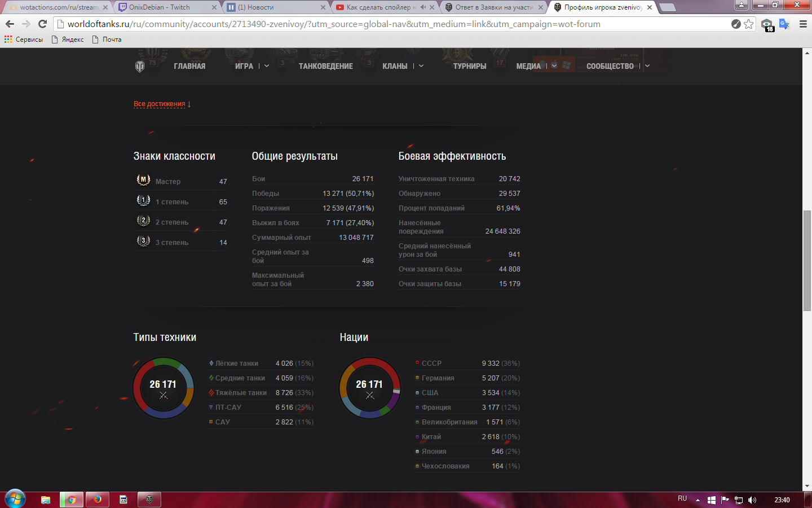Expand the Все достижения link

(162, 104)
